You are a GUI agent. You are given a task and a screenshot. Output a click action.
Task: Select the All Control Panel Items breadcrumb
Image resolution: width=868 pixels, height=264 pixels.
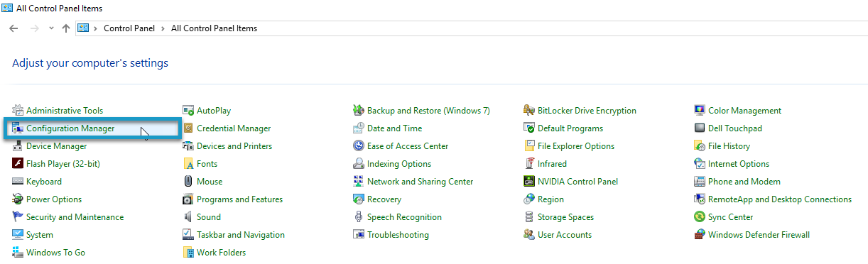click(215, 28)
